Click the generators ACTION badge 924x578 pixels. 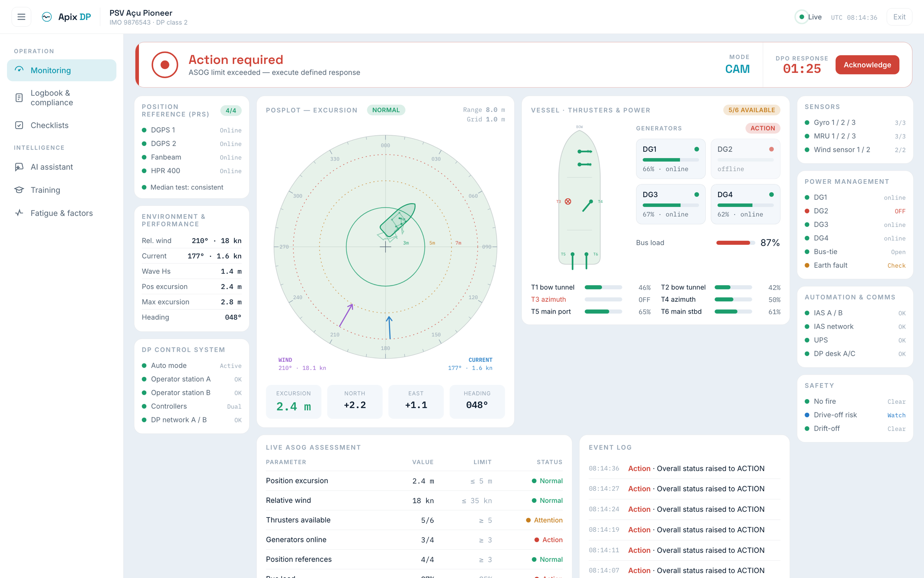coord(762,128)
